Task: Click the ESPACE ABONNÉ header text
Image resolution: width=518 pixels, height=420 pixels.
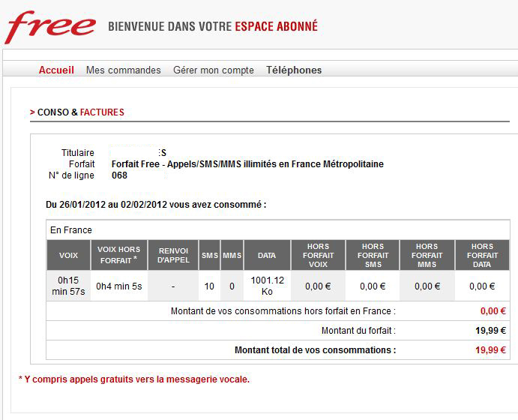Action: [277, 26]
